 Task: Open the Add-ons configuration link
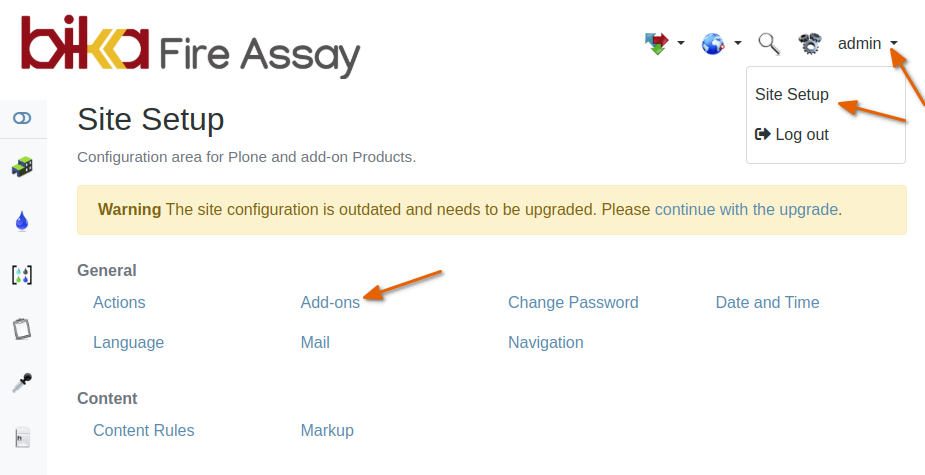point(330,302)
